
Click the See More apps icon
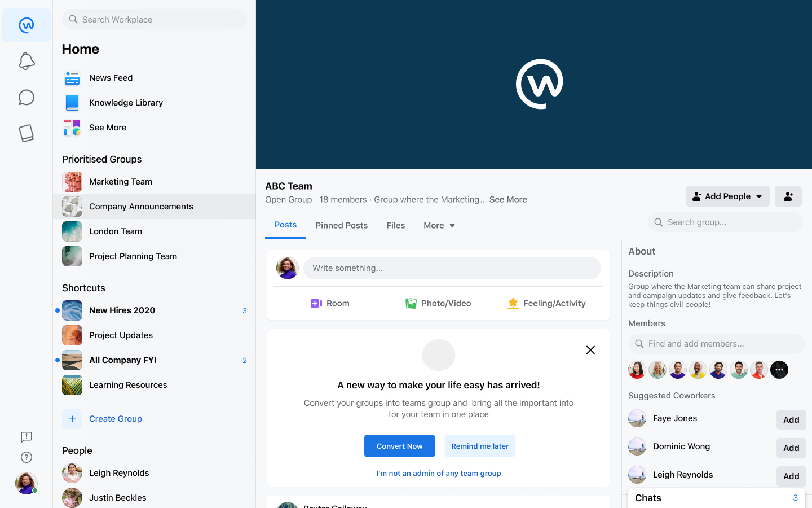point(72,128)
